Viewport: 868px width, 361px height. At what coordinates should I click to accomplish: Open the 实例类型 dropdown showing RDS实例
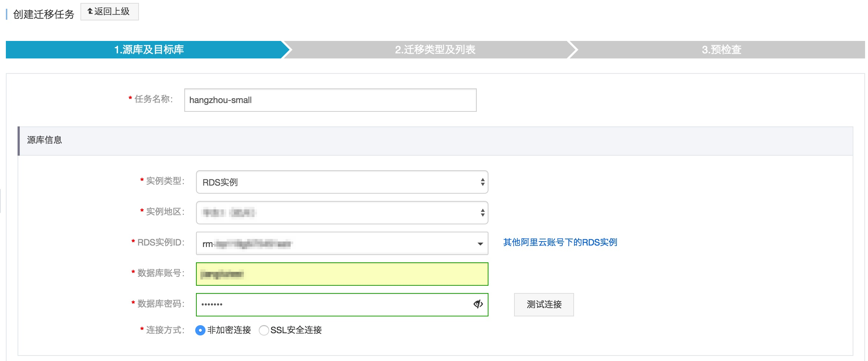pyautogui.click(x=342, y=182)
